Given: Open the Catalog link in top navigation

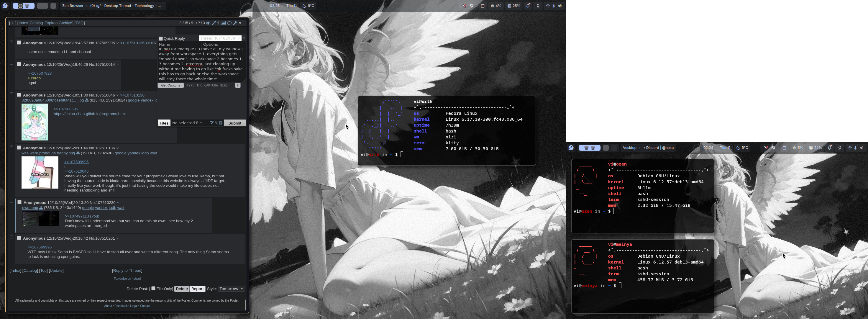Looking at the screenshot, I should (36, 23).
